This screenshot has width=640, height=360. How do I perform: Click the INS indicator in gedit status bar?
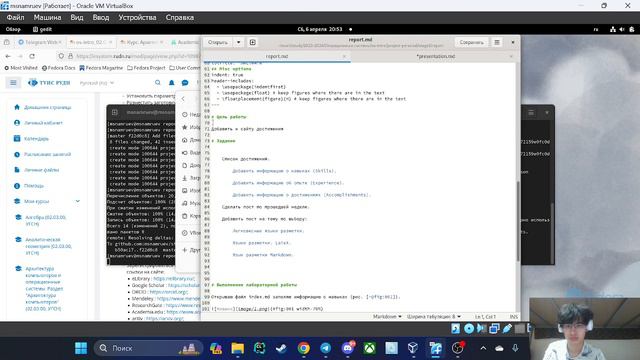point(513,317)
